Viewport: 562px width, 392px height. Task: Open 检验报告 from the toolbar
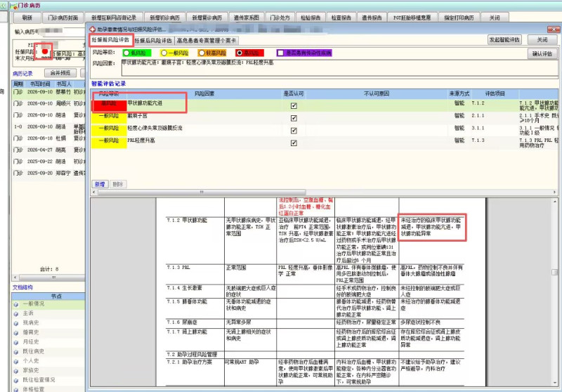[x=311, y=18]
